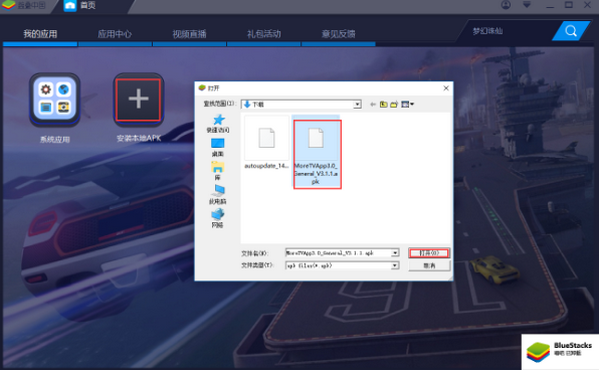The width and height of the screenshot is (599, 370).
Task: Create a new folder from the dialog toolbar
Action: 394,104
